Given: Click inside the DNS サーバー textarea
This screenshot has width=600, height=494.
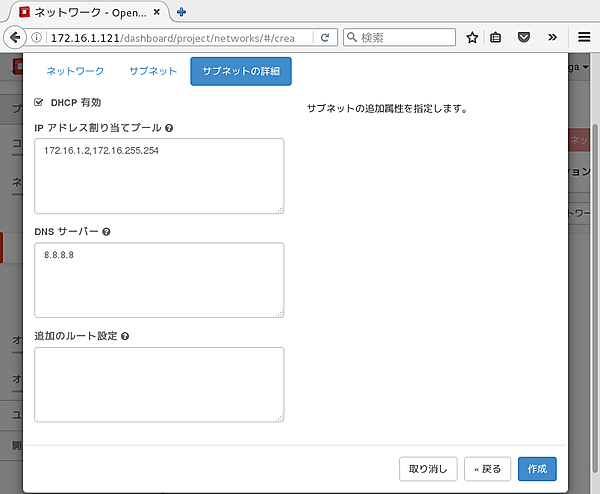Looking at the screenshot, I should 159,280.
